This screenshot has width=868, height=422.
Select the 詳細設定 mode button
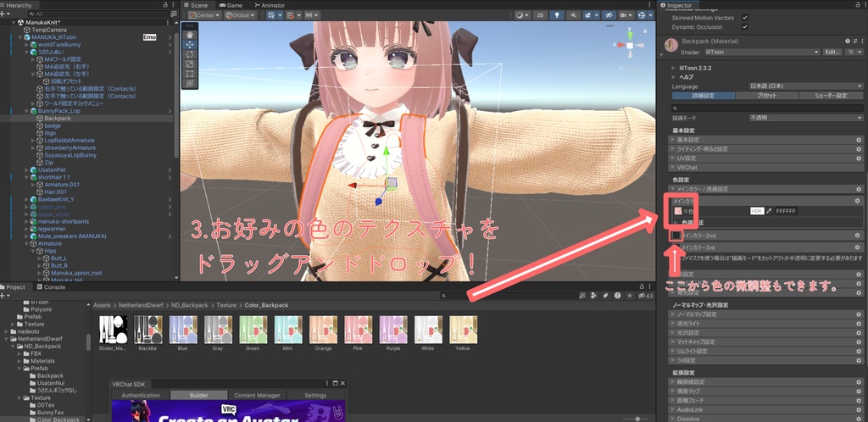pyautogui.click(x=704, y=96)
